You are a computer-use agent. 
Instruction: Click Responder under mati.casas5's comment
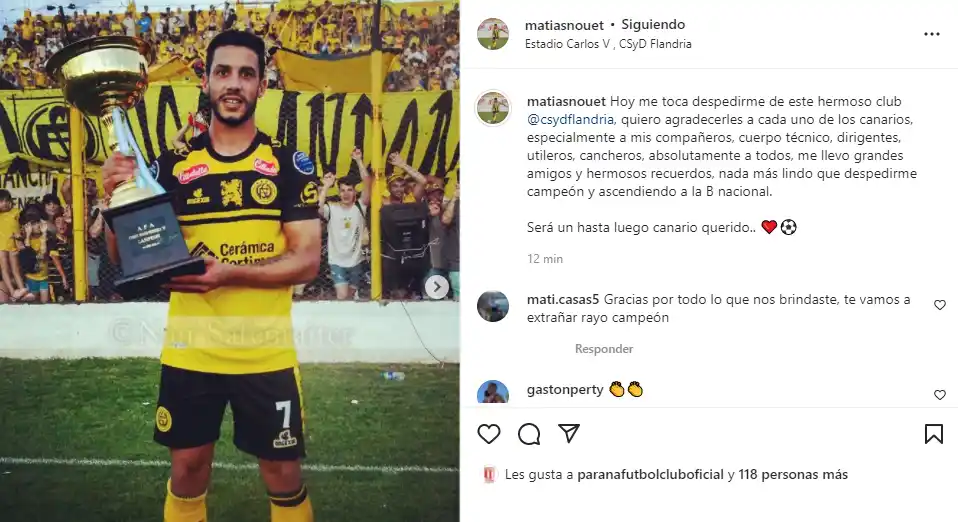coord(604,349)
